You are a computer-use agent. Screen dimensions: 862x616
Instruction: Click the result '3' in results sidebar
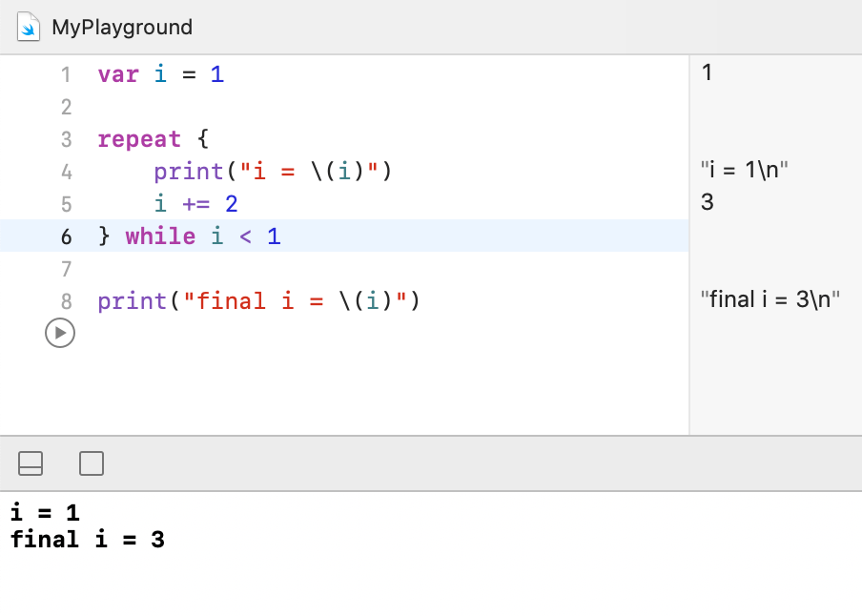(708, 202)
